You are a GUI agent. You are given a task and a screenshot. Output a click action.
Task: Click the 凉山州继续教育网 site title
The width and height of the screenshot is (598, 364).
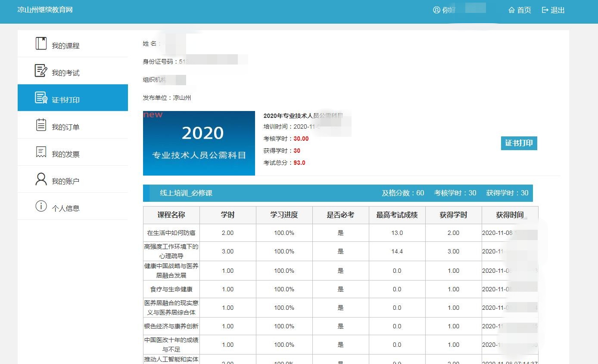(45, 9)
